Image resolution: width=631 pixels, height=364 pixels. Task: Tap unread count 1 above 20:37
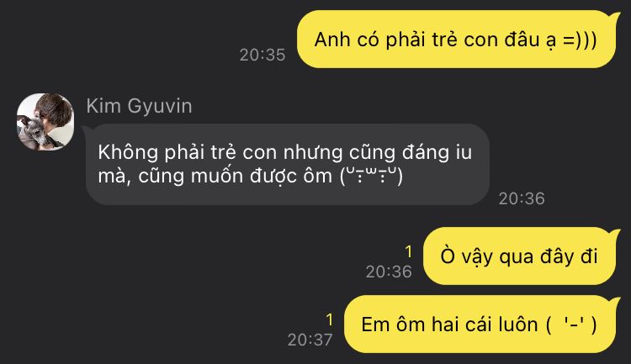[x=330, y=319]
